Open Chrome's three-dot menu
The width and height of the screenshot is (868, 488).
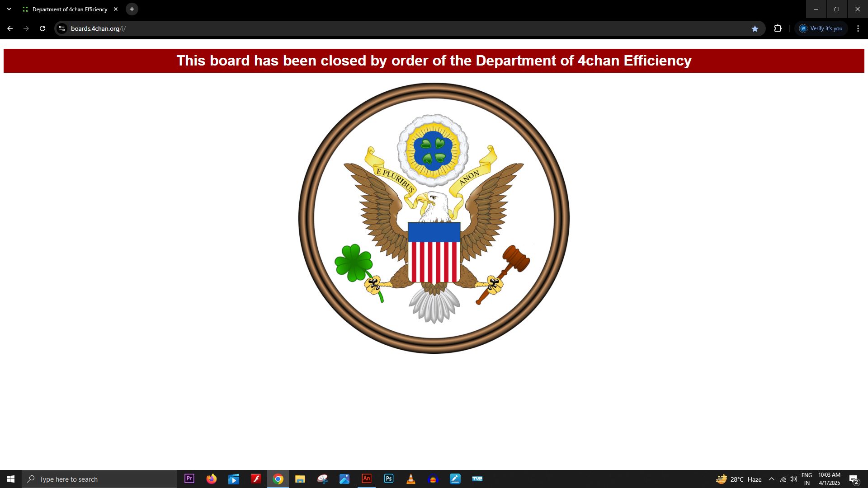(858, 28)
